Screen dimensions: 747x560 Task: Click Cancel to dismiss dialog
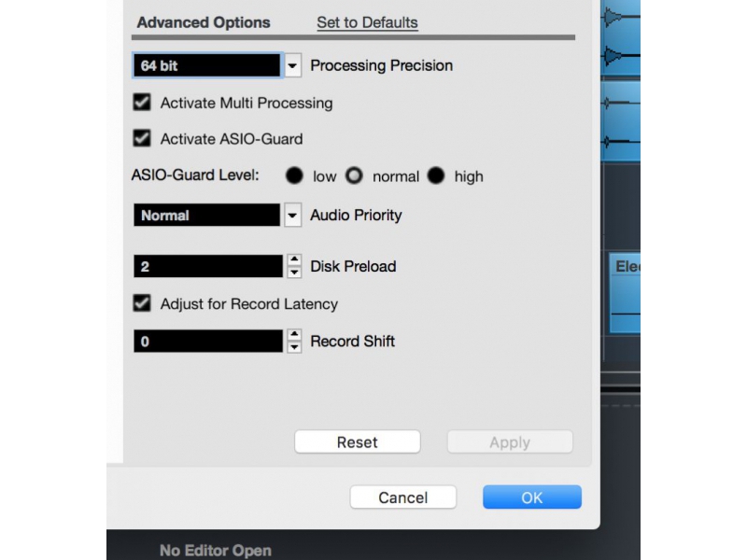click(402, 497)
